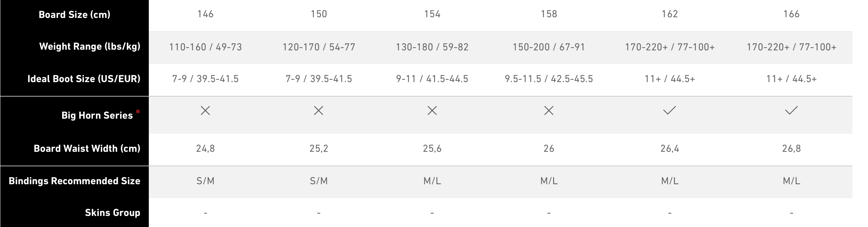Click the S/M binding size under 146
This screenshot has height=227, width=868.
pyautogui.click(x=205, y=181)
